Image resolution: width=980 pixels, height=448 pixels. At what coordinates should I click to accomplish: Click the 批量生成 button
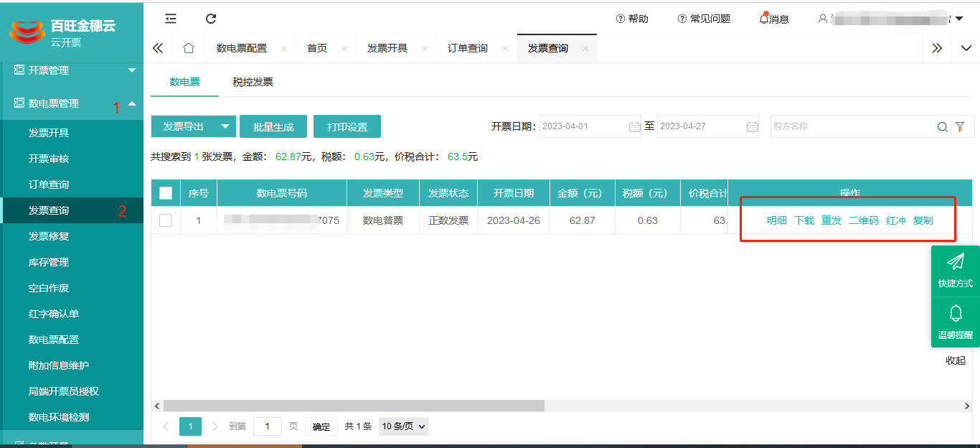point(273,126)
